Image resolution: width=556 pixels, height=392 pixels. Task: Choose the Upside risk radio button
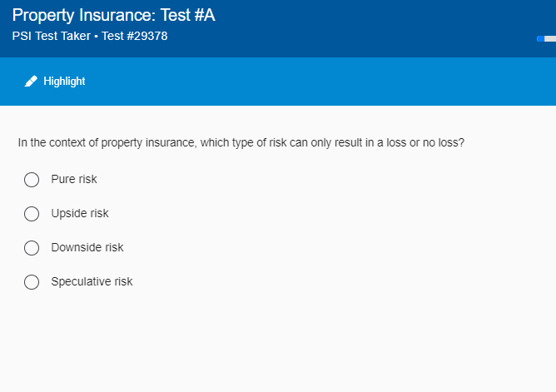coord(32,214)
